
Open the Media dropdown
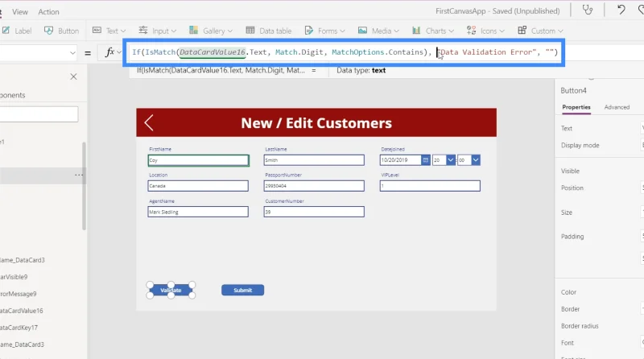click(x=378, y=31)
